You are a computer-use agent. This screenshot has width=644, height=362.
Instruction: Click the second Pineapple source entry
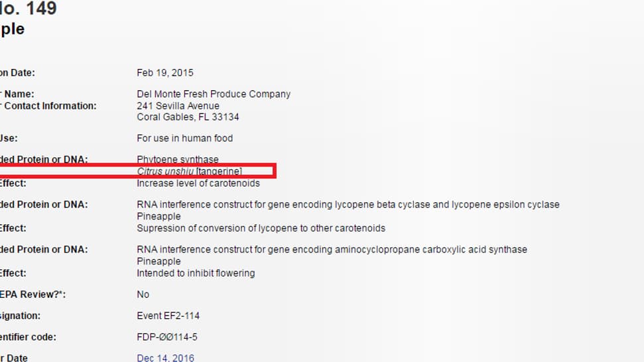(159, 261)
